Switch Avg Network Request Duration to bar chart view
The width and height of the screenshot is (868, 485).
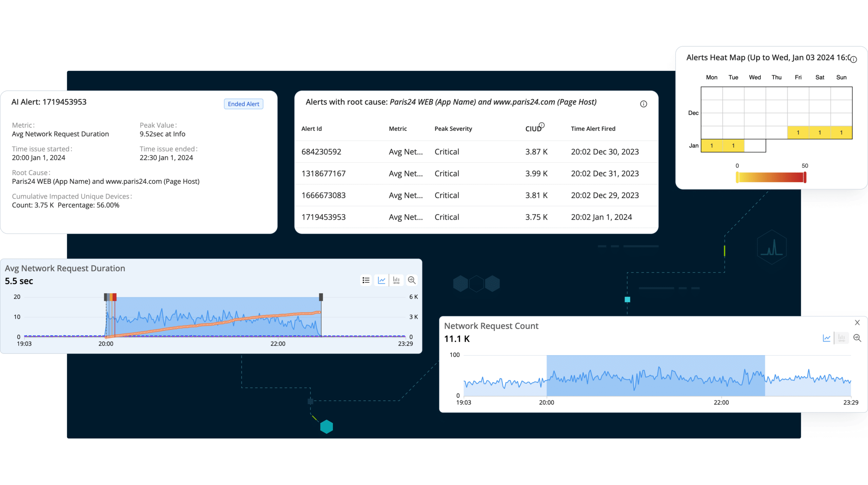[396, 280]
